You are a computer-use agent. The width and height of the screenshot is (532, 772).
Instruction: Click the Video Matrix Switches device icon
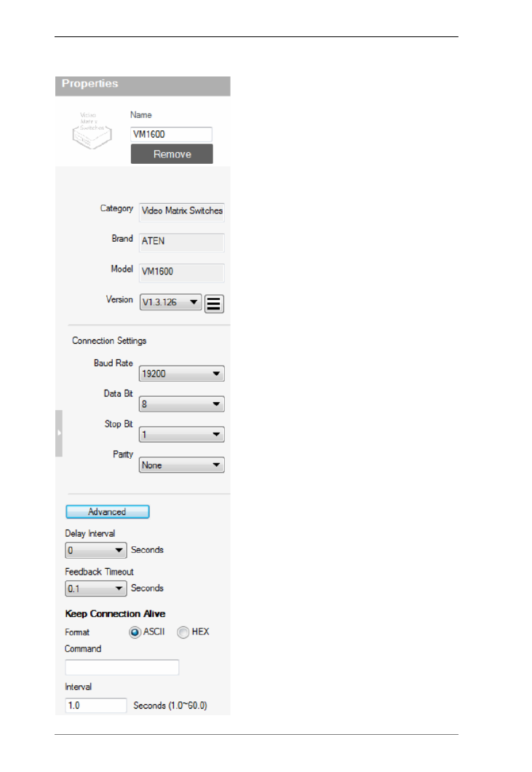click(x=92, y=131)
